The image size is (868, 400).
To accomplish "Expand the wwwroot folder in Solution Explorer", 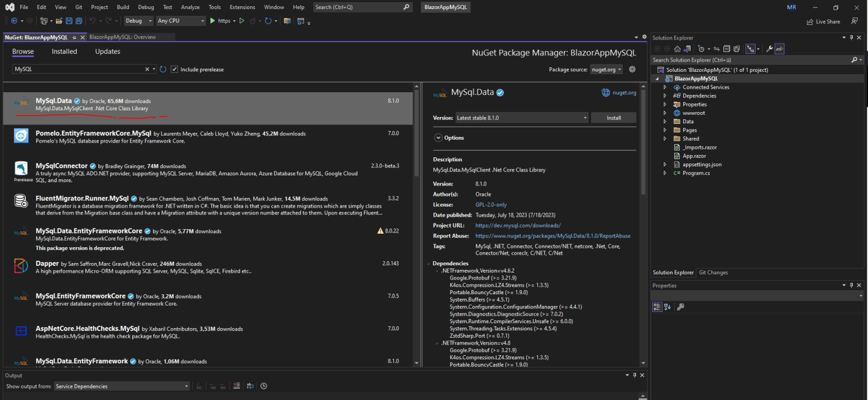I will tap(665, 113).
